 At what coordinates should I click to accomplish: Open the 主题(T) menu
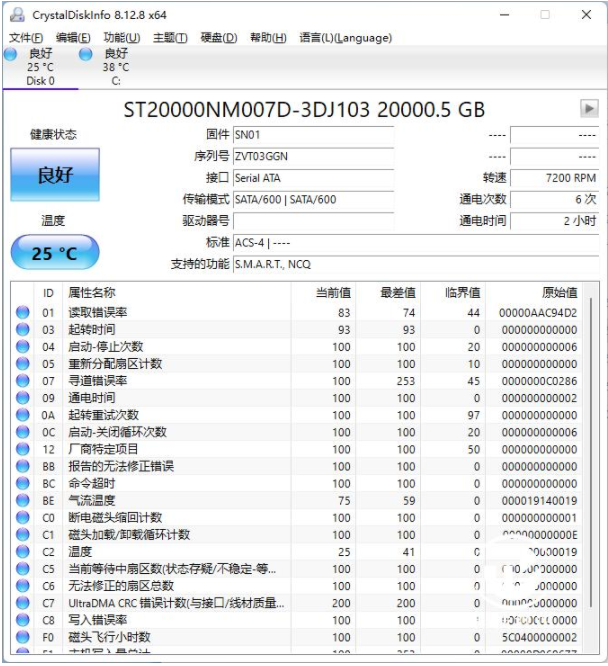pos(170,38)
